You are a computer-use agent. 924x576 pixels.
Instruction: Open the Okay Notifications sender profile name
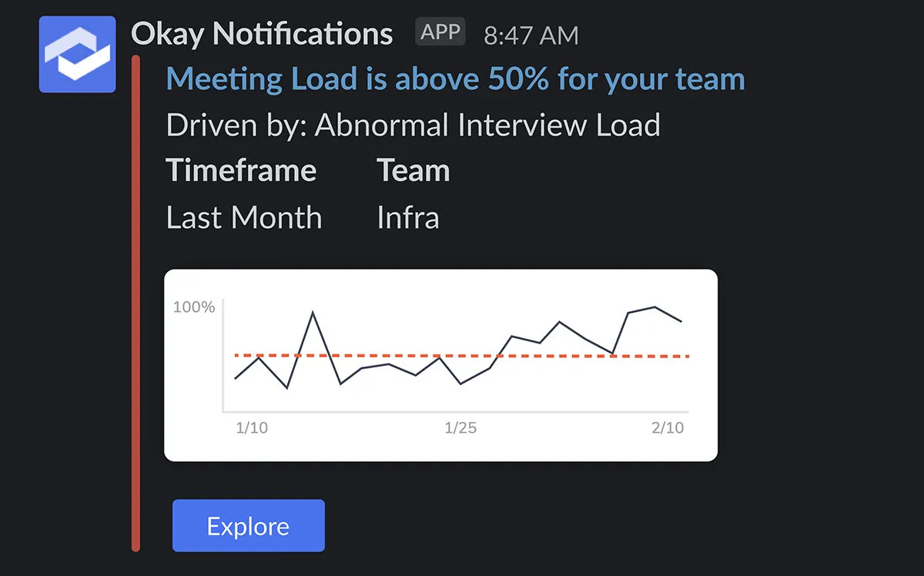pyautogui.click(x=262, y=34)
